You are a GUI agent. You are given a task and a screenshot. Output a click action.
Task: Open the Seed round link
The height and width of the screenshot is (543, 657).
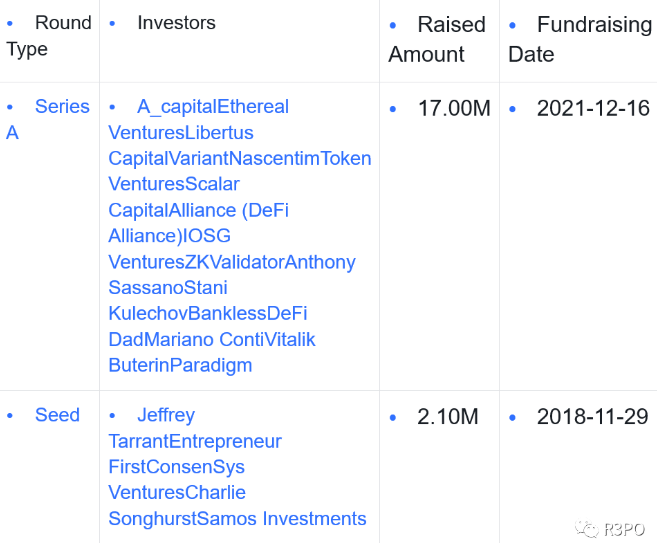[x=57, y=415]
